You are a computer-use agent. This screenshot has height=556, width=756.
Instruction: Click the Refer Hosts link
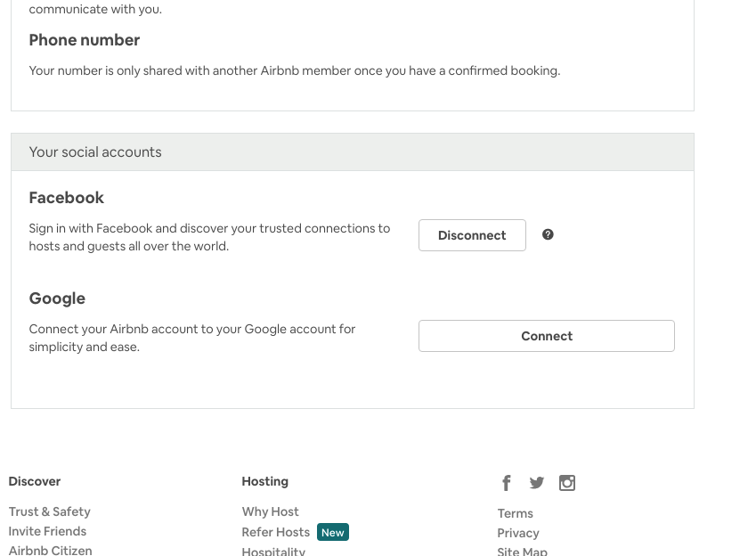point(275,531)
